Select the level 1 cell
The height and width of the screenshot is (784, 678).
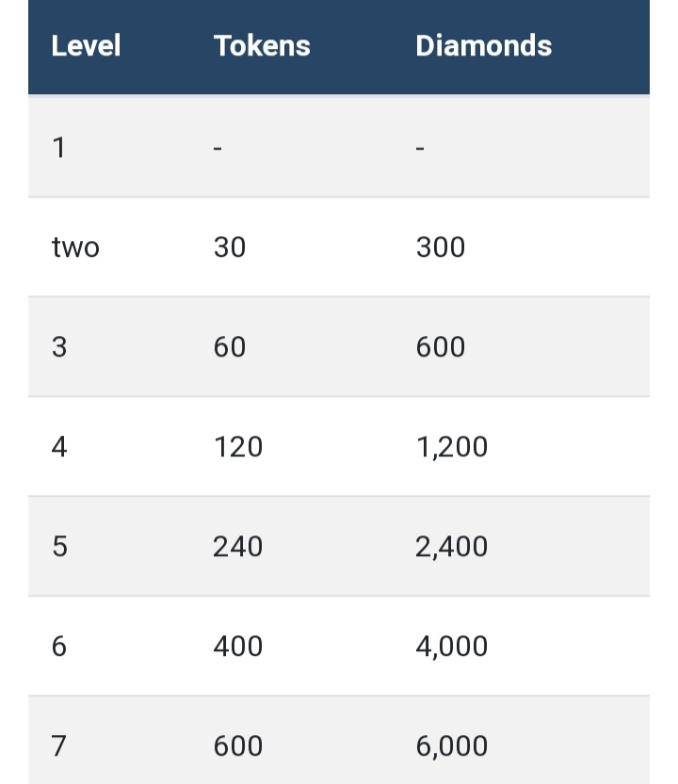[x=59, y=148]
